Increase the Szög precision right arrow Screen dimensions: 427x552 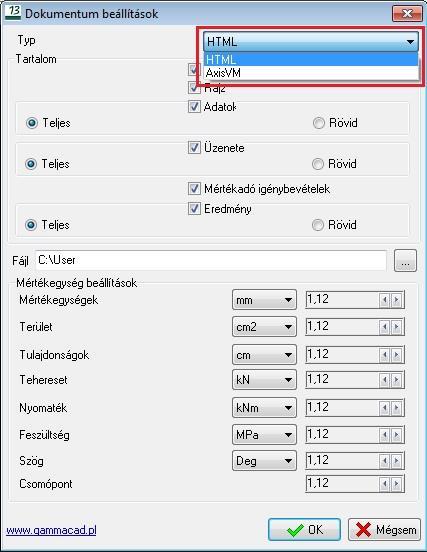point(397,461)
